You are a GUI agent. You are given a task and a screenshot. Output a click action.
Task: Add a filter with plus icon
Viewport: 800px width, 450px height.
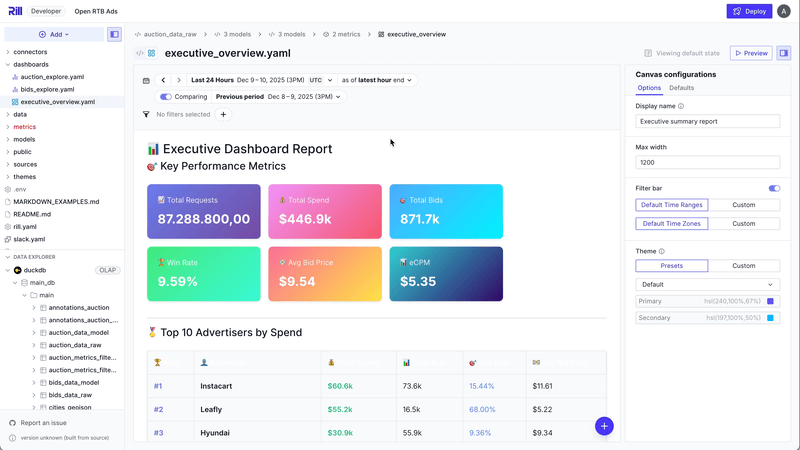pyautogui.click(x=223, y=115)
